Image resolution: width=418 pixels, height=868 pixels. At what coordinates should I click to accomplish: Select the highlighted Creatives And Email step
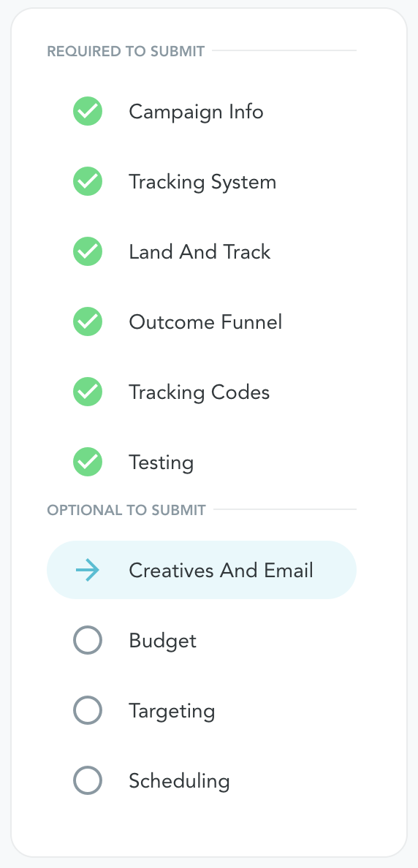202,570
